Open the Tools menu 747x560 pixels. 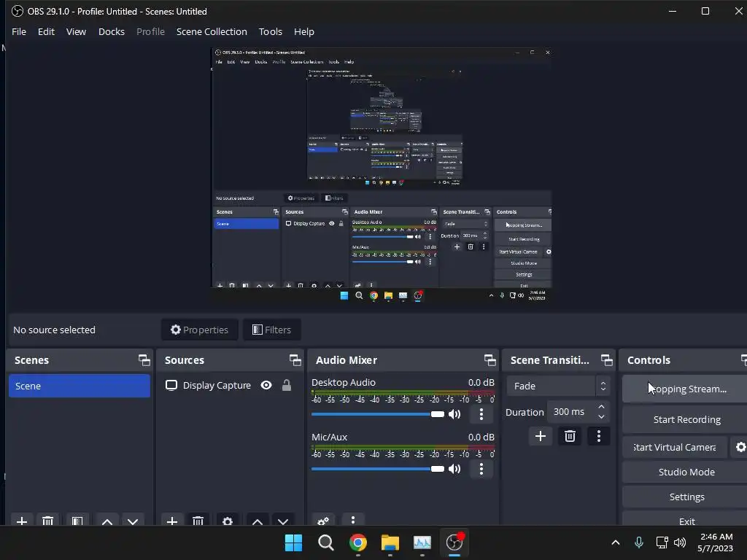pyautogui.click(x=270, y=31)
